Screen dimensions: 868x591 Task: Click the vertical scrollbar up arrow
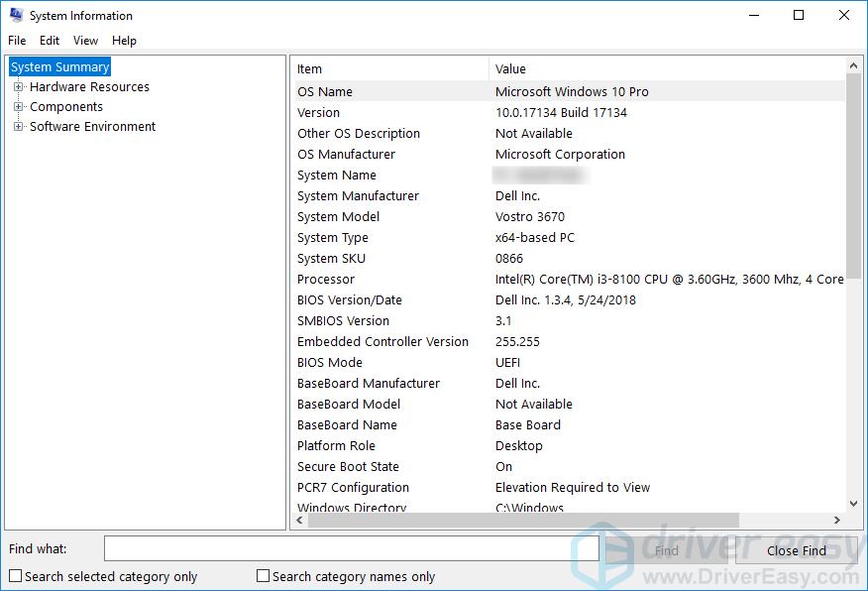tap(853, 65)
